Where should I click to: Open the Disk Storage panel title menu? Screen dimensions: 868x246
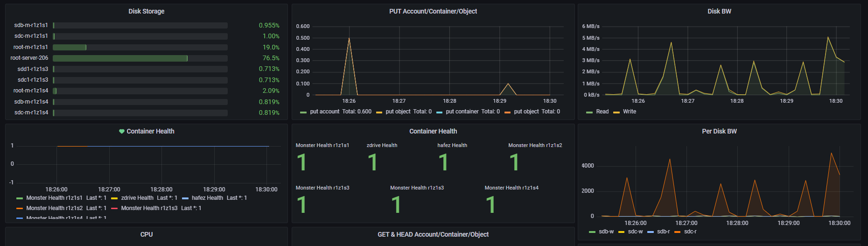(147, 11)
